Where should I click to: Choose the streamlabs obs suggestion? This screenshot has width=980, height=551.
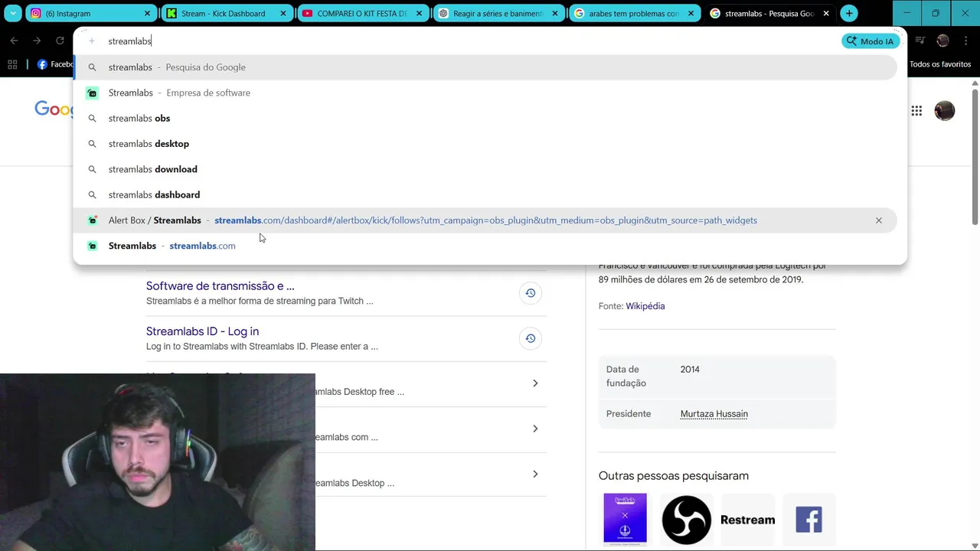(485, 118)
